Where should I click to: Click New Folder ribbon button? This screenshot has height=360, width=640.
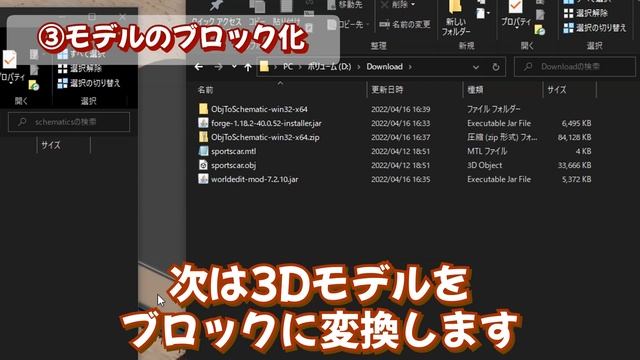click(x=456, y=18)
